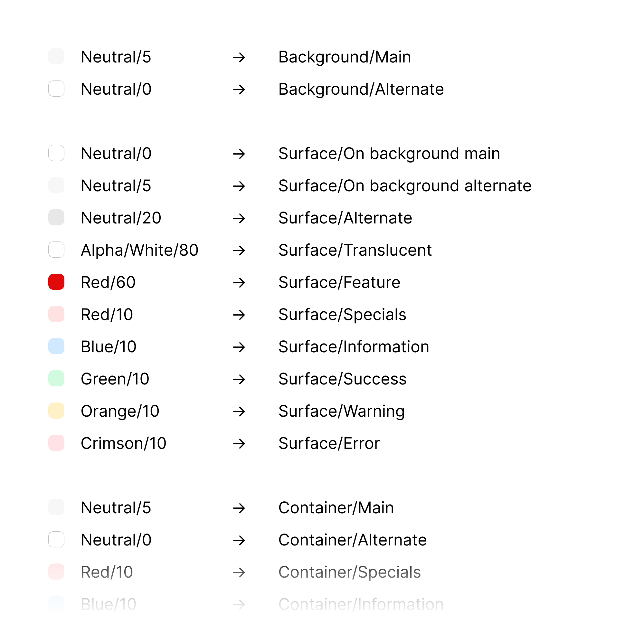The height and width of the screenshot is (644, 644).
Task: Select the Container/Alternate label
Action: pyautogui.click(x=353, y=540)
